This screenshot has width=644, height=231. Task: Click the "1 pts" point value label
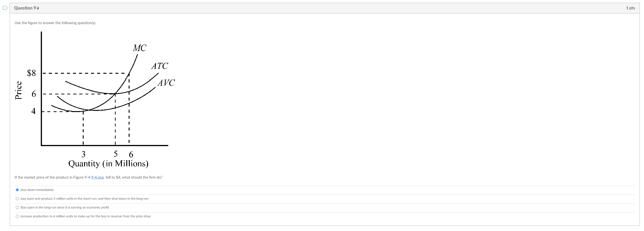pos(631,8)
